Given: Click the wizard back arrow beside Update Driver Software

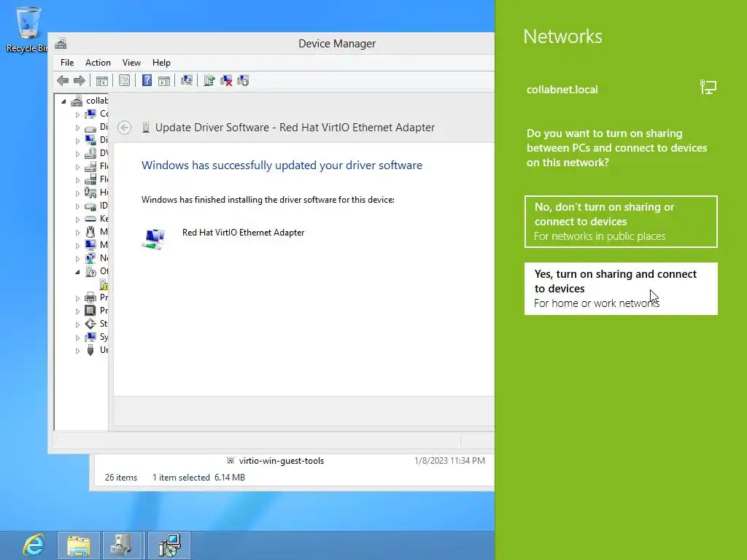Looking at the screenshot, I should click(125, 128).
